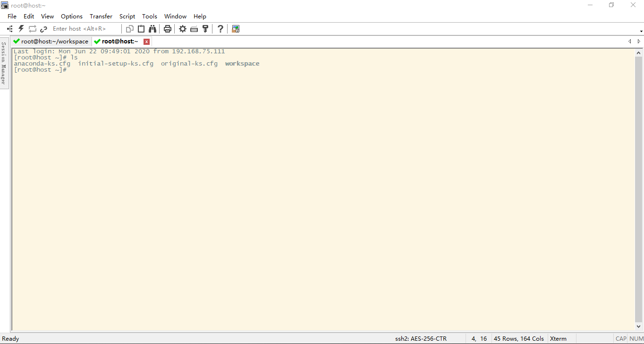644x344 pixels.
Task: Click the Print icon
Action: [x=168, y=29]
